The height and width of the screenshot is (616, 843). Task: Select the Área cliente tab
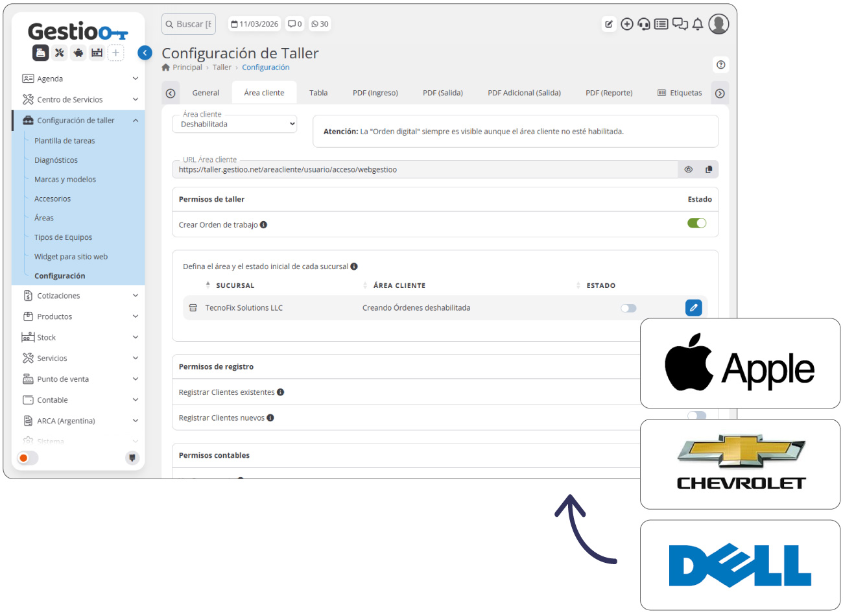[264, 93]
